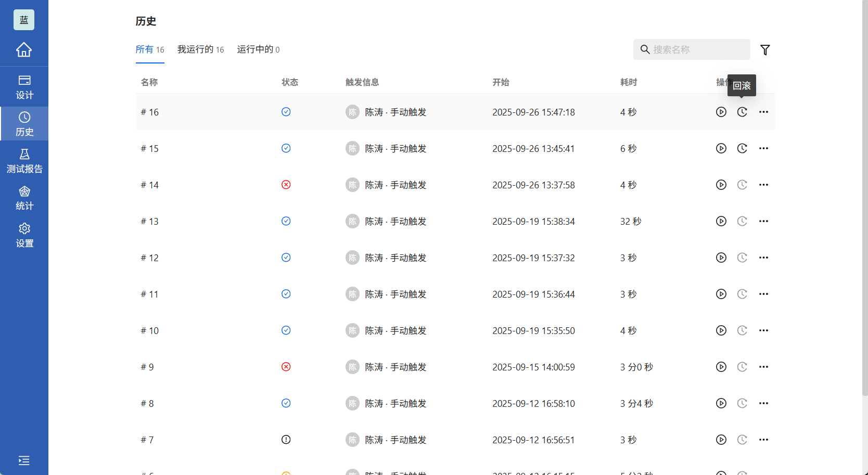Roll back build #15
Viewport: 868px width, 475px height.
tap(742, 148)
